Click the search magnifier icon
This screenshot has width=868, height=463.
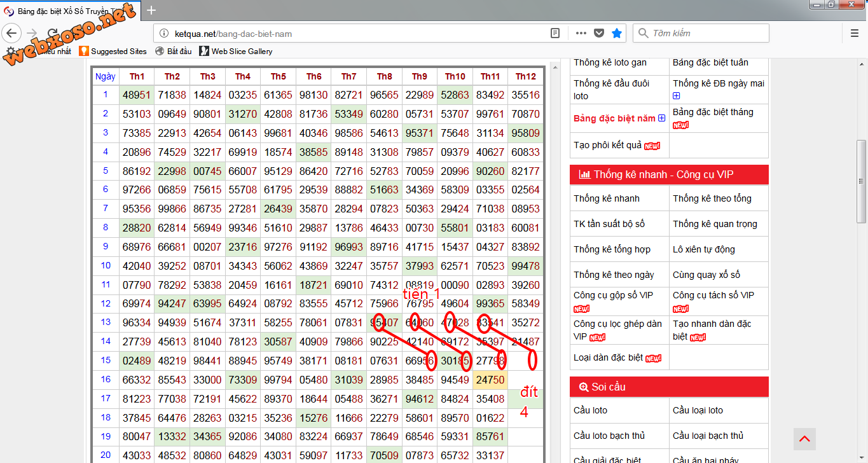click(643, 33)
